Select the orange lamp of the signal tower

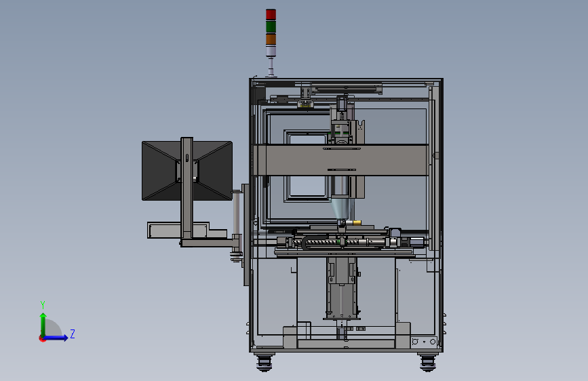click(x=271, y=39)
